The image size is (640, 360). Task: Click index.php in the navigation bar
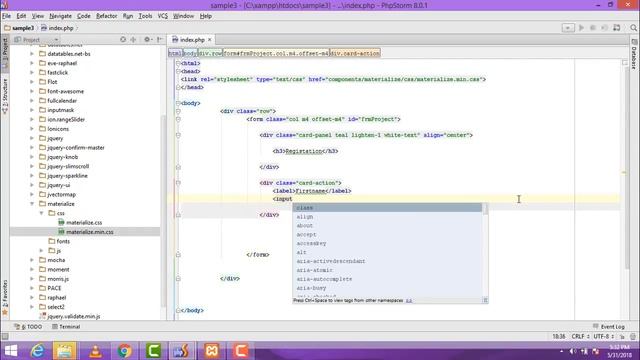pyautogui.click(x=57, y=28)
